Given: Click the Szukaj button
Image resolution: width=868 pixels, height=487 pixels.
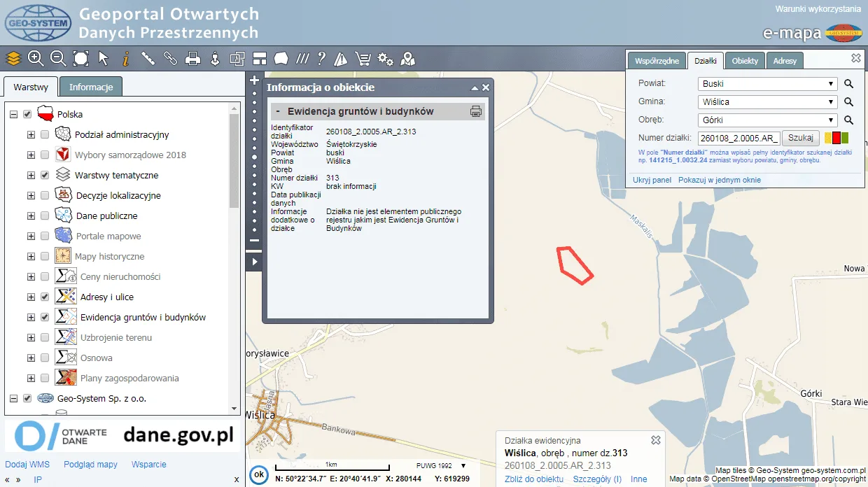Looking at the screenshot, I should pos(800,138).
